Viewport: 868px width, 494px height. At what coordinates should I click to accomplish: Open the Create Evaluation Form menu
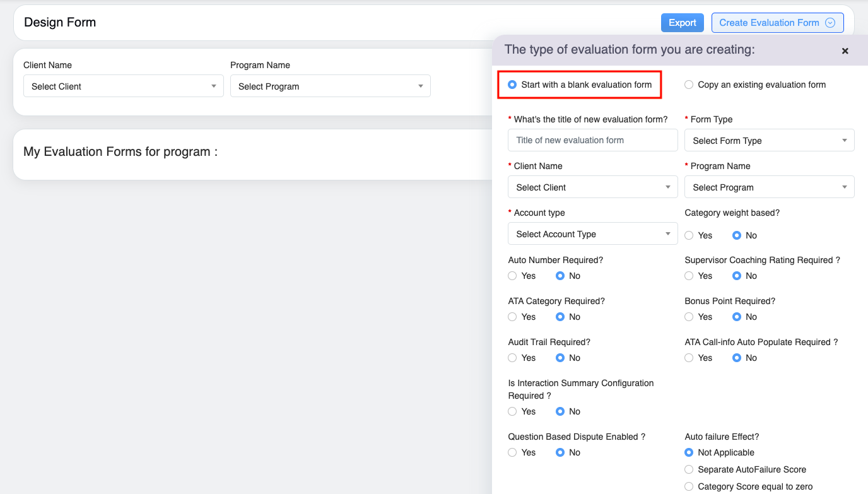(x=777, y=23)
